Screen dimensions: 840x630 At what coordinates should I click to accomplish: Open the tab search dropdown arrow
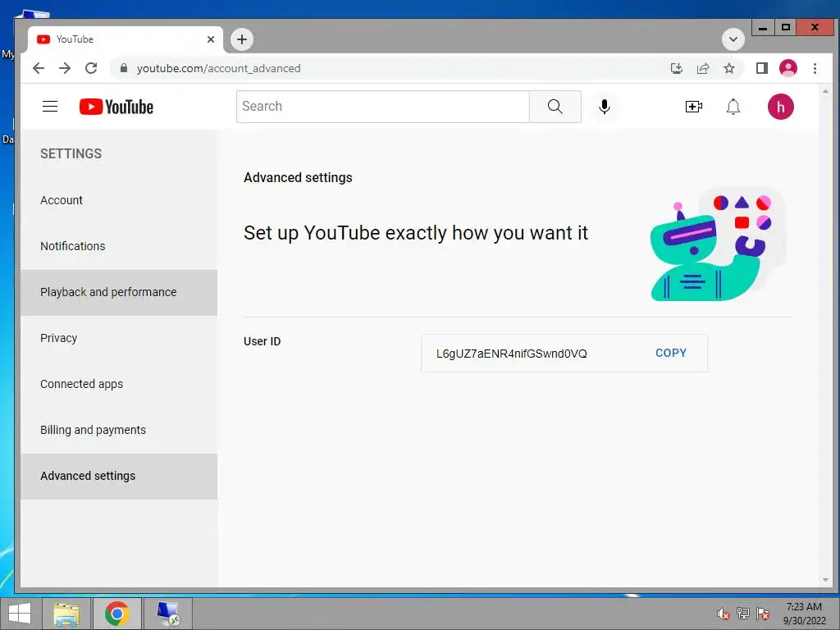(733, 39)
